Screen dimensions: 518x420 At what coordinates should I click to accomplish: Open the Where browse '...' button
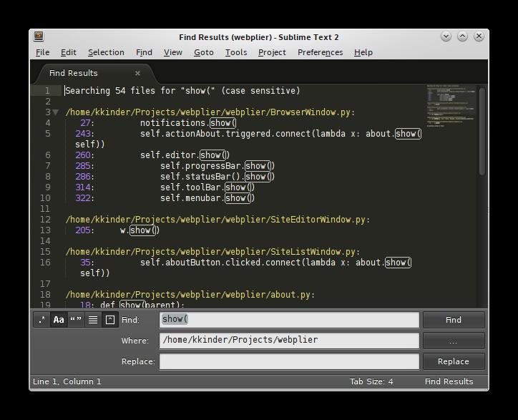tap(453, 341)
